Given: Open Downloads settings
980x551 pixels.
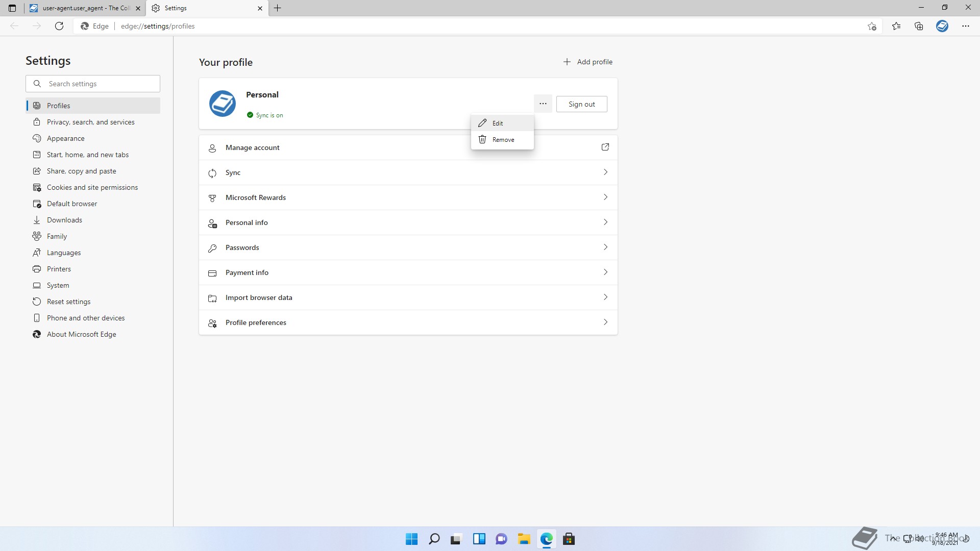Looking at the screenshot, I should point(93,220).
